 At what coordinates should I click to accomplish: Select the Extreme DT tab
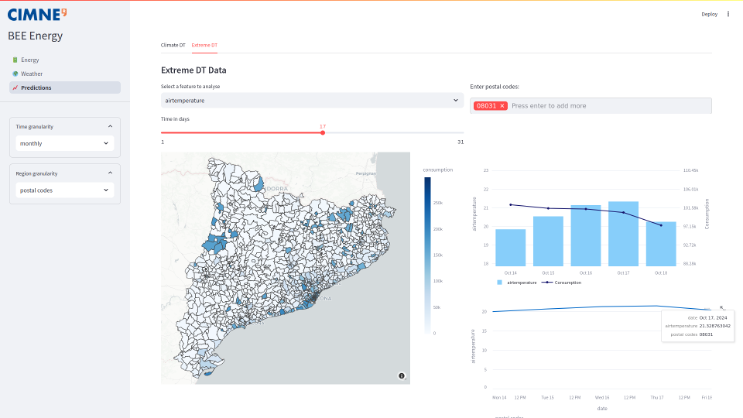(x=204, y=45)
